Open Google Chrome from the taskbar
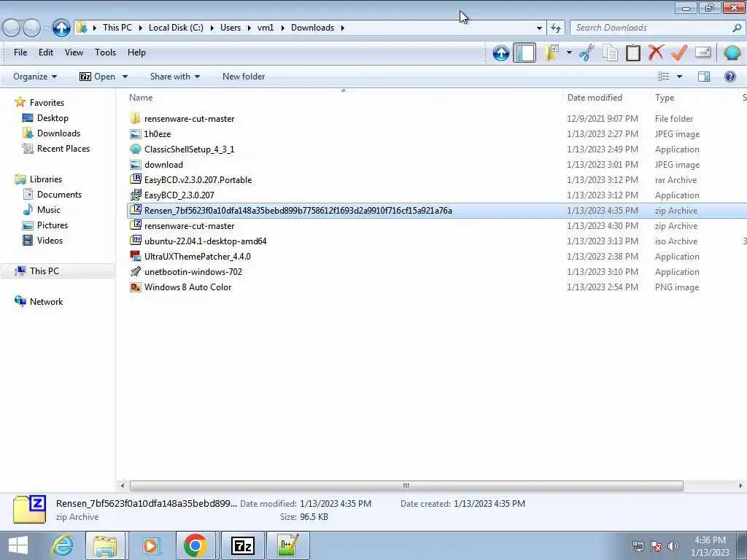 coord(195,545)
